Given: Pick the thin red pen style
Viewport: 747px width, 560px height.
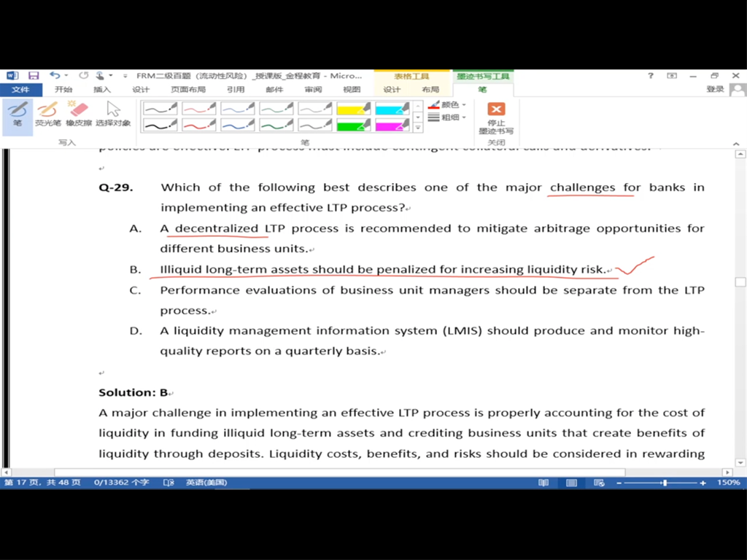Looking at the screenshot, I should 199,109.
